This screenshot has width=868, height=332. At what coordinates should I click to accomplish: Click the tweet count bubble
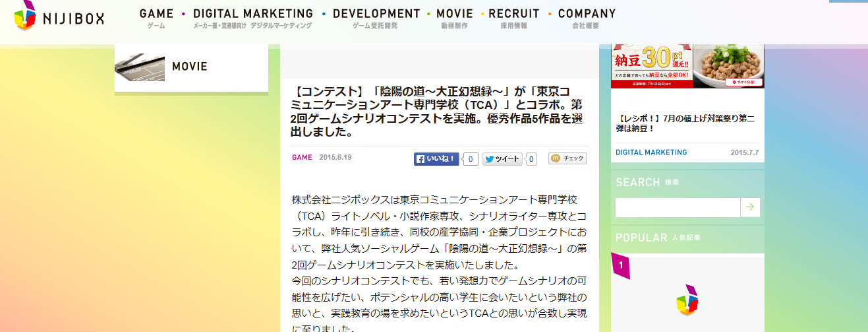click(x=531, y=158)
